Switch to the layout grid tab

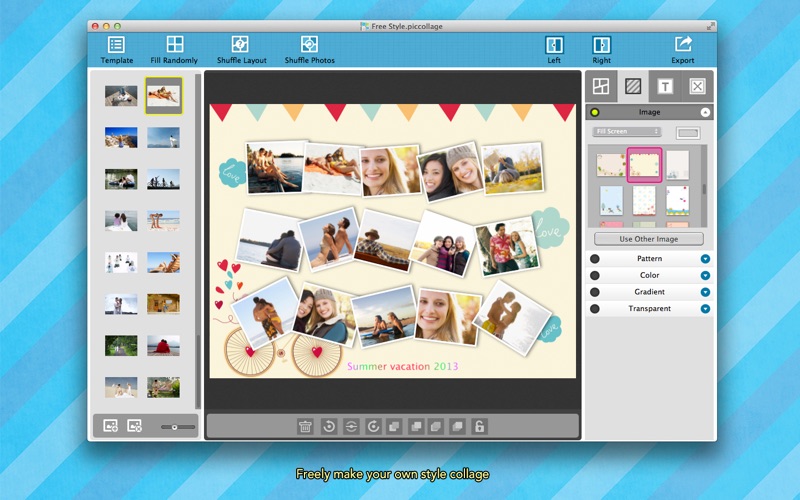pos(601,86)
